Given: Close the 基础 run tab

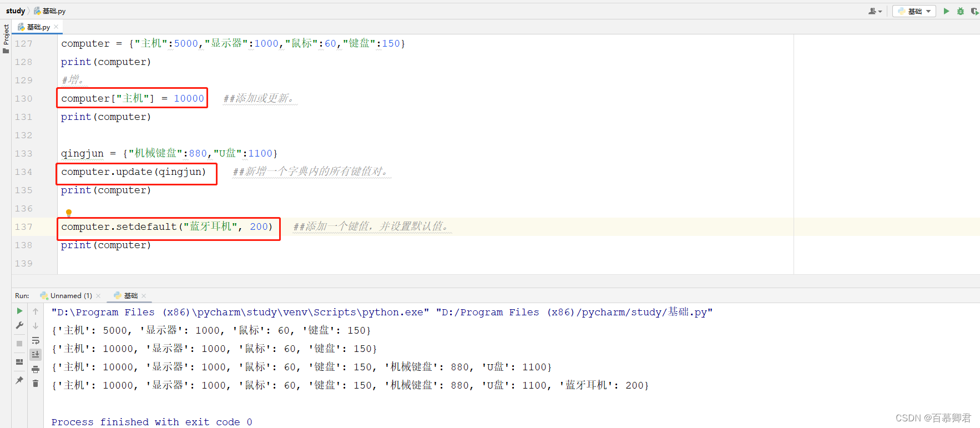Looking at the screenshot, I should click(144, 296).
